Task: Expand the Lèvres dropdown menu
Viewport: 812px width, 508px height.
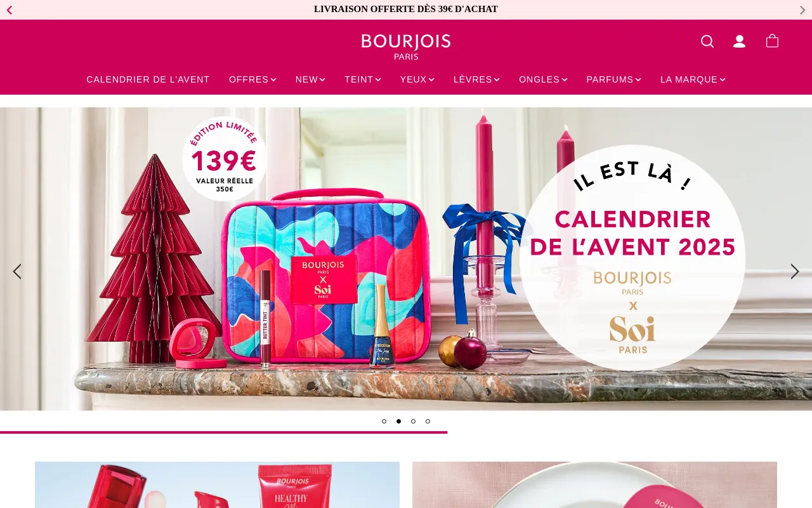Action: (476, 79)
